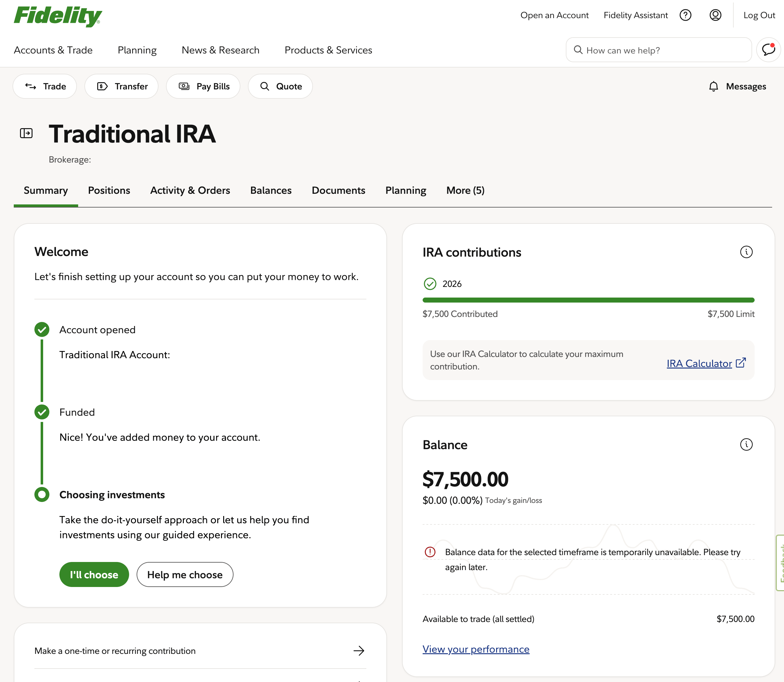Screen dimensions: 784x682
Task: Click the I'll choose button
Action: click(x=94, y=575)
